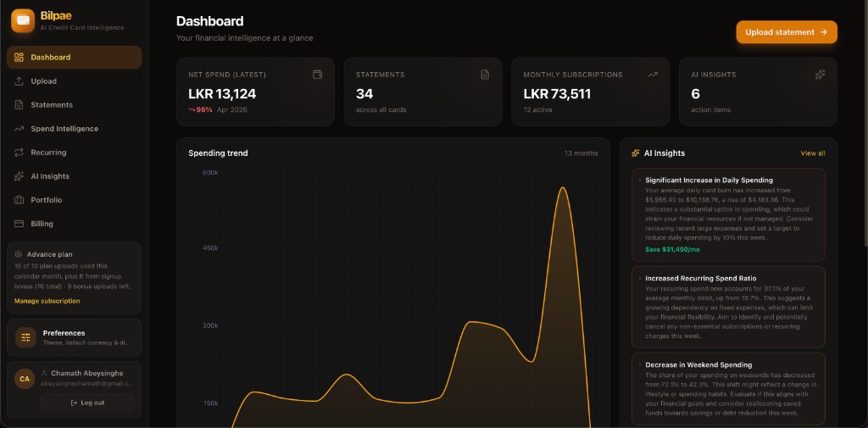Click the wallet icon on Net Spend card

[317, 75]
